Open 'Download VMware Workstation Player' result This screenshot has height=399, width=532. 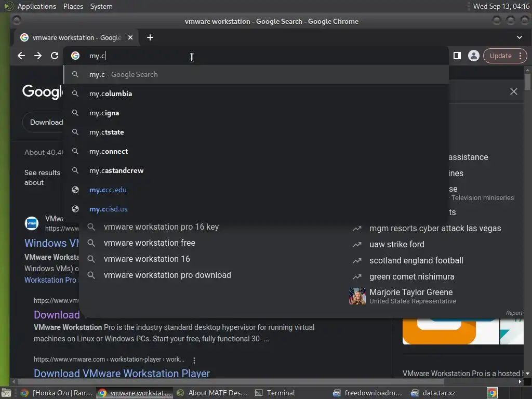tap(122, 374)
